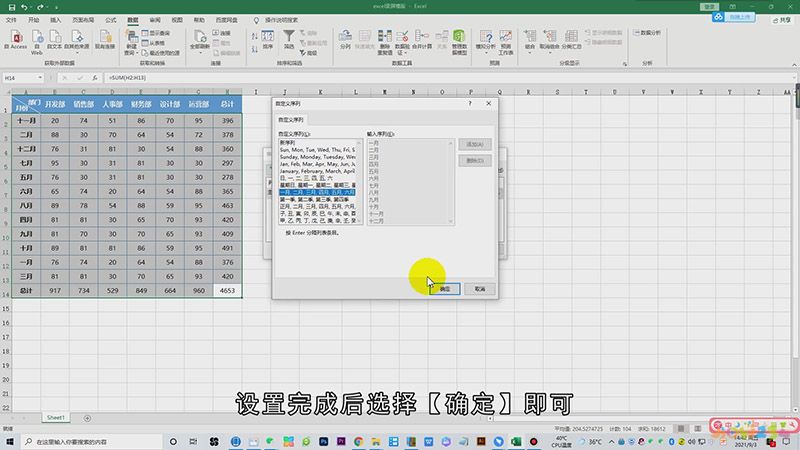
Task: Select the 'Jan, Feb, Mar' custom list
Action: tap(317, 164)
